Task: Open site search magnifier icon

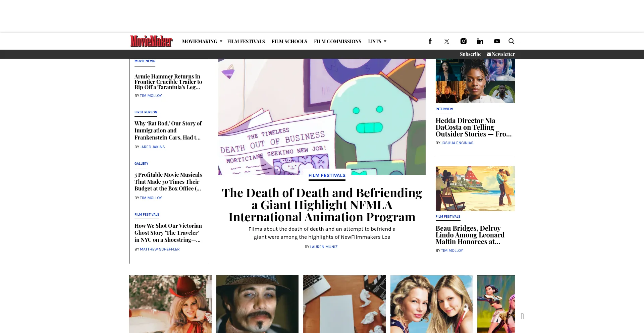Action: pos(512,41)
